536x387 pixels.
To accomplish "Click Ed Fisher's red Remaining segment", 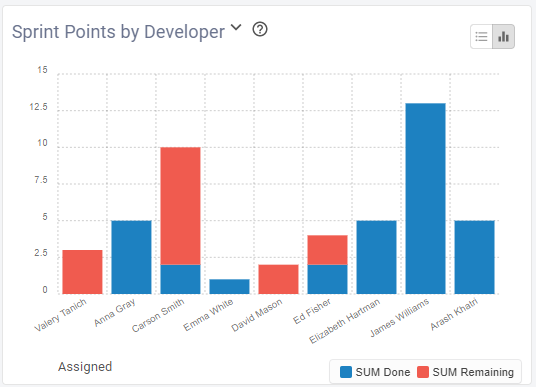I will click(327, 250).
